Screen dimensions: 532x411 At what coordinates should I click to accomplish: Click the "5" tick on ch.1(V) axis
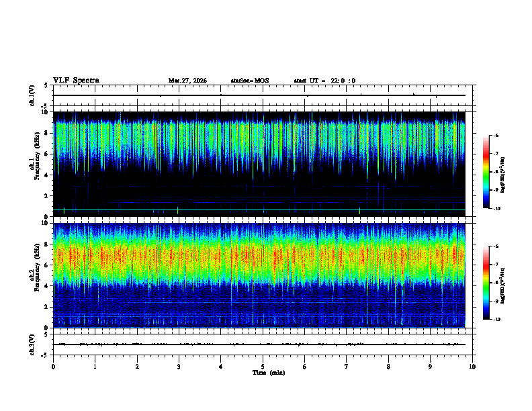click(46, 85)
